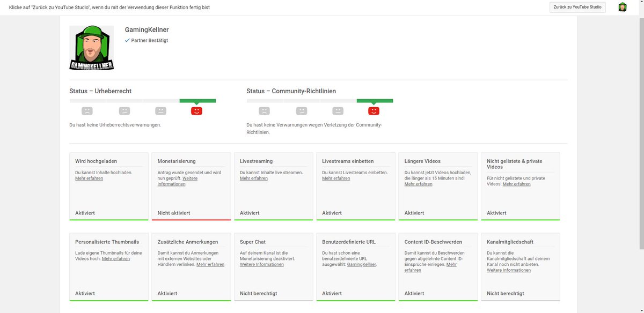Click Nicht berechtigt status in Super Chat card
The height and width of the screenshot is (313, 644).
[259, 293]
